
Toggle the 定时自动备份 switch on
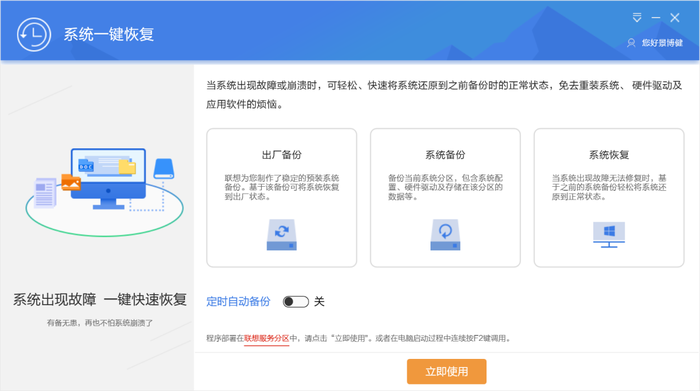[x=296, y=302]
